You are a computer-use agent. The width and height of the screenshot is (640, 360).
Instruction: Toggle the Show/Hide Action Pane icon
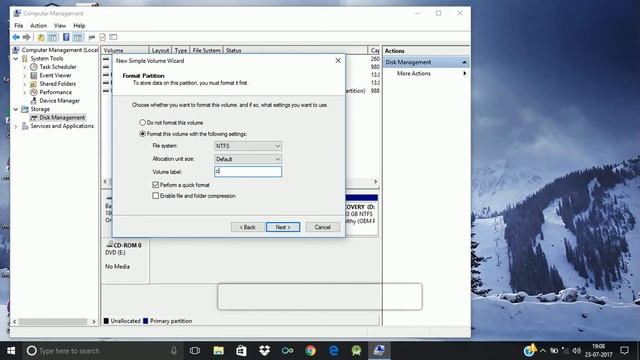tap(78, 38)
